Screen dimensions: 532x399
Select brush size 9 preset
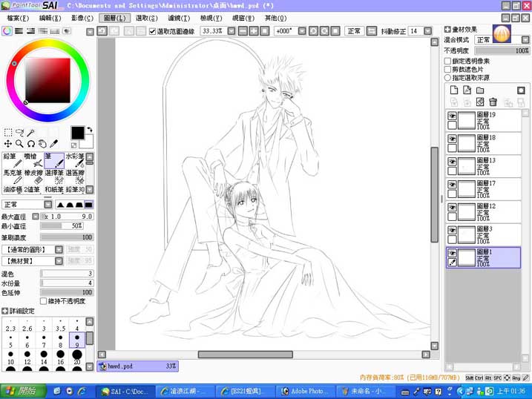click(x=77, y=340)
